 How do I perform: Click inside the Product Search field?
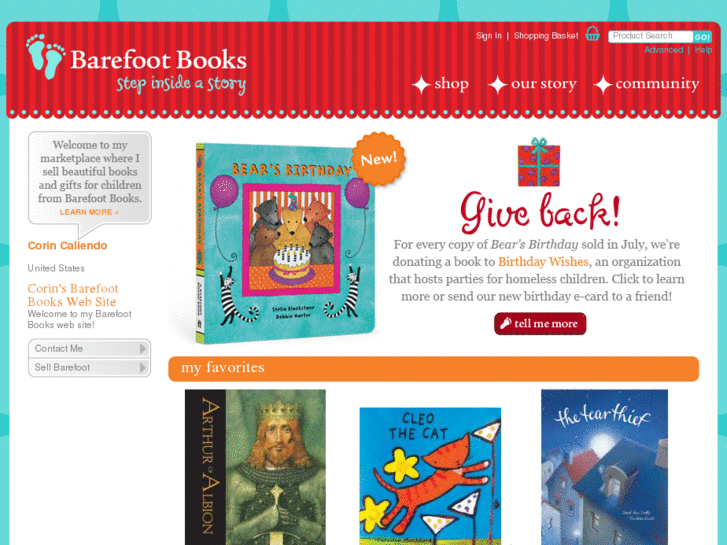650,36
